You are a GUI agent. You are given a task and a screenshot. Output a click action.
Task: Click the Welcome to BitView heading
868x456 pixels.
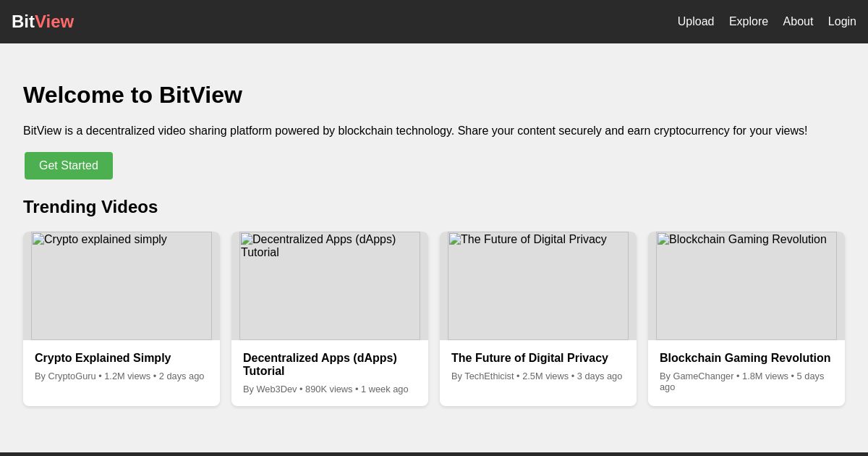coord(132,95)
